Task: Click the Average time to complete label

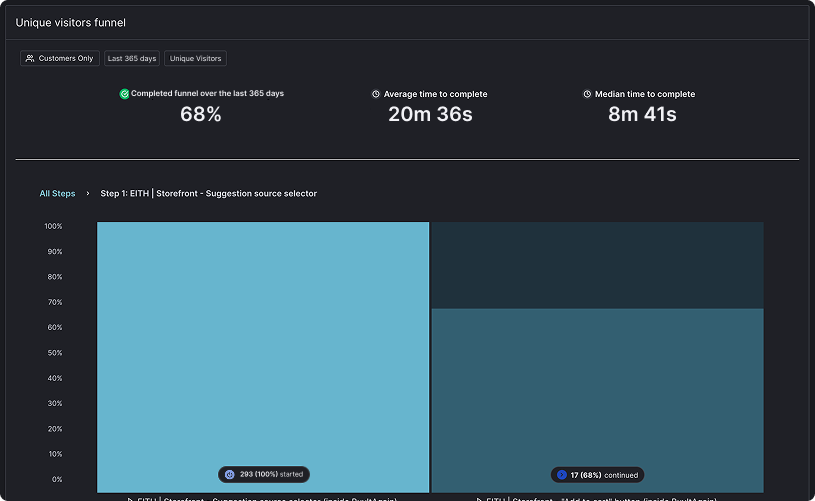Action: click(x=436, y=94)
